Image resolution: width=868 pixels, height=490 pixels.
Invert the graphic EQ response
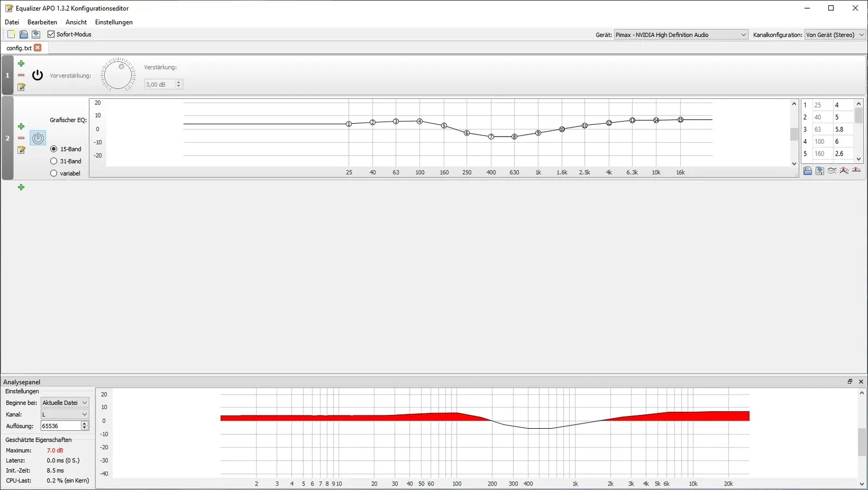click(832, 170)
